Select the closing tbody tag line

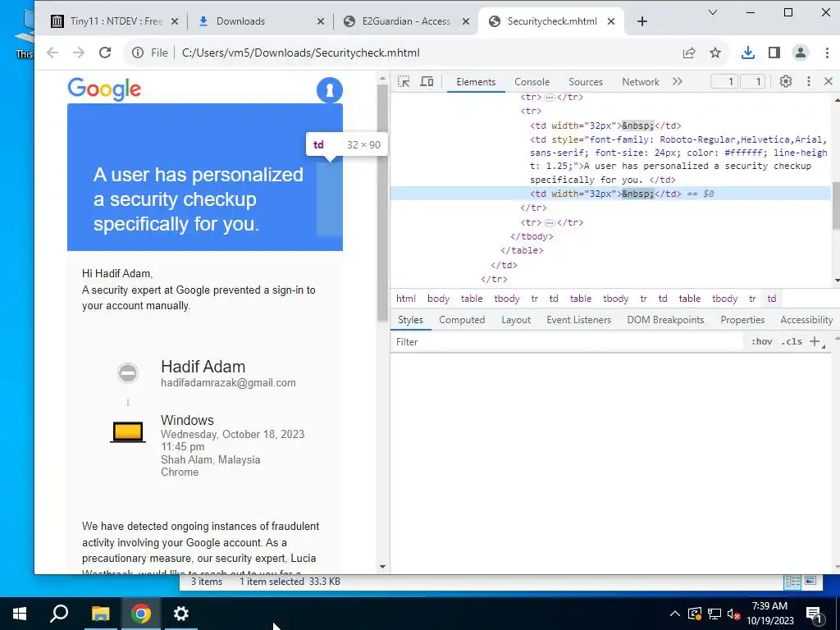(x=532, y=236)
